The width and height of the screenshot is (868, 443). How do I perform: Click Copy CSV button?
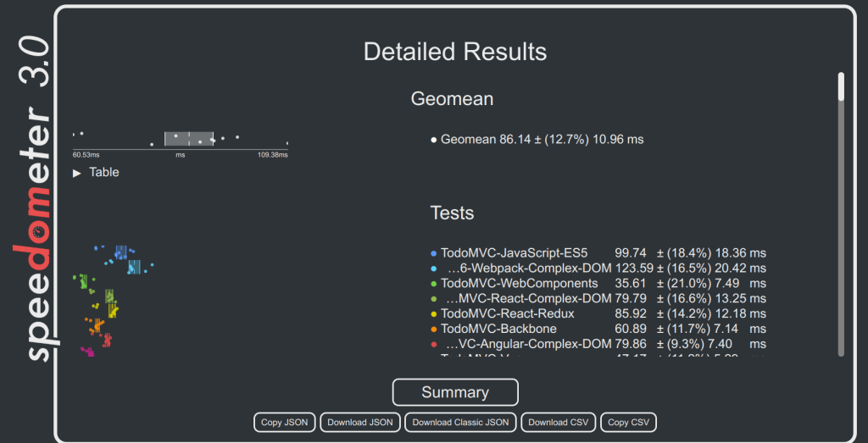pos(628,422)
